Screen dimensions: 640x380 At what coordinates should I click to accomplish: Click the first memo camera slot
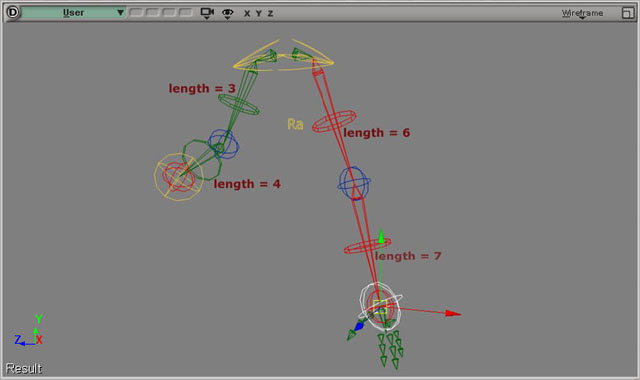(x=136, y=12)
